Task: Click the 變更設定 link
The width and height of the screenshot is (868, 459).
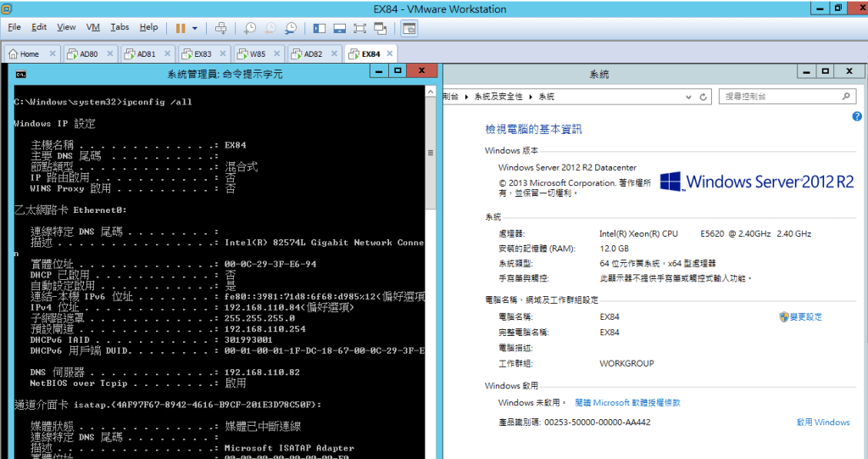Action: [x=806, y=316]
